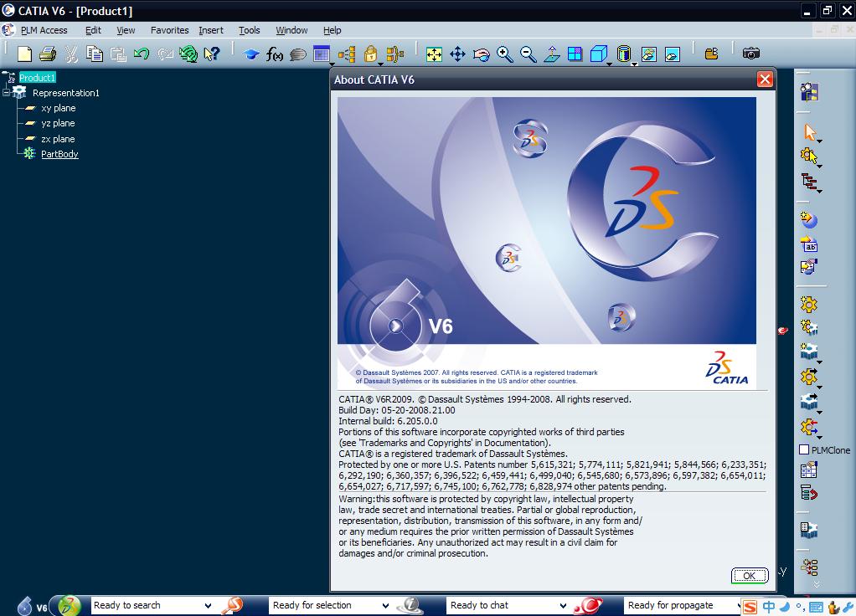
Task: Click the 'ab' text annotation icon
Action: [810, 244]
